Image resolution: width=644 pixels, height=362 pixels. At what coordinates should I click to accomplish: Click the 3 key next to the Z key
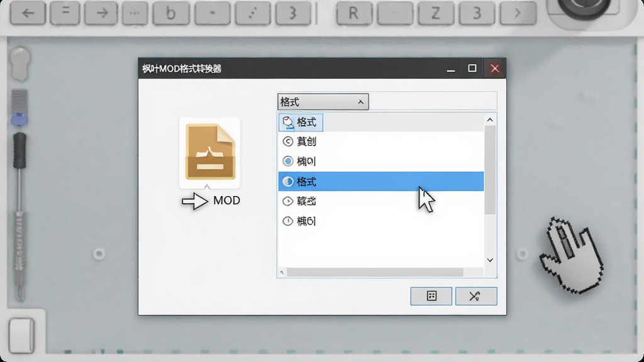click(477, 13)
